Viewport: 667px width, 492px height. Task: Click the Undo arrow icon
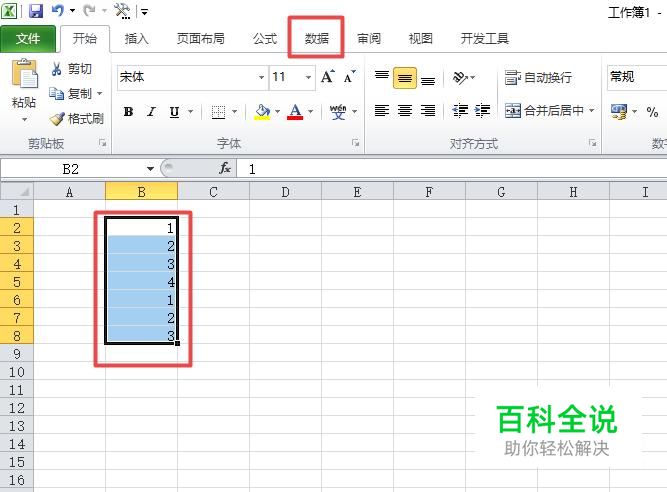click(57, 10)
